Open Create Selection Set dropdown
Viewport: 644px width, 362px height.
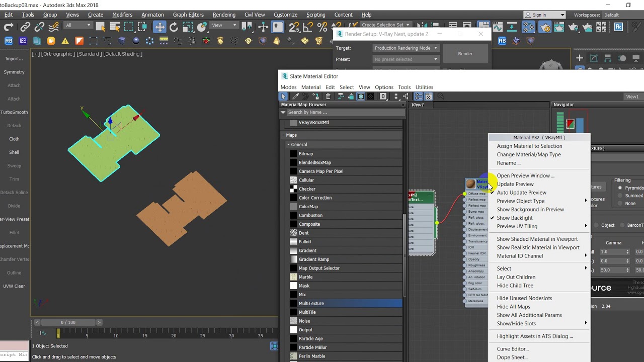pyautogui.click(x=385, y=25)
